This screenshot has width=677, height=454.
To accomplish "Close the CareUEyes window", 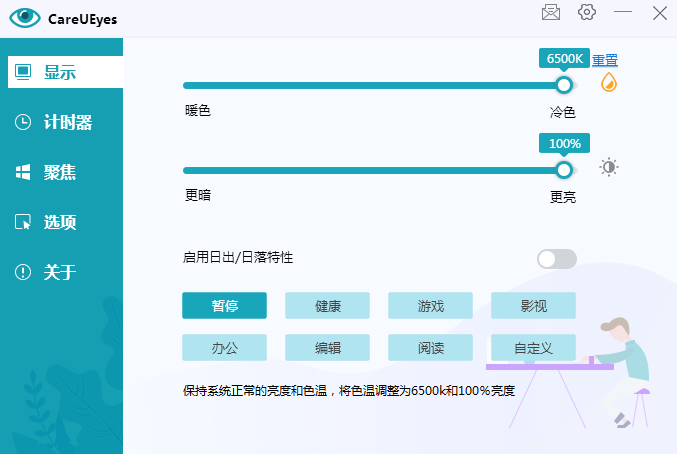I will [660, 13].
